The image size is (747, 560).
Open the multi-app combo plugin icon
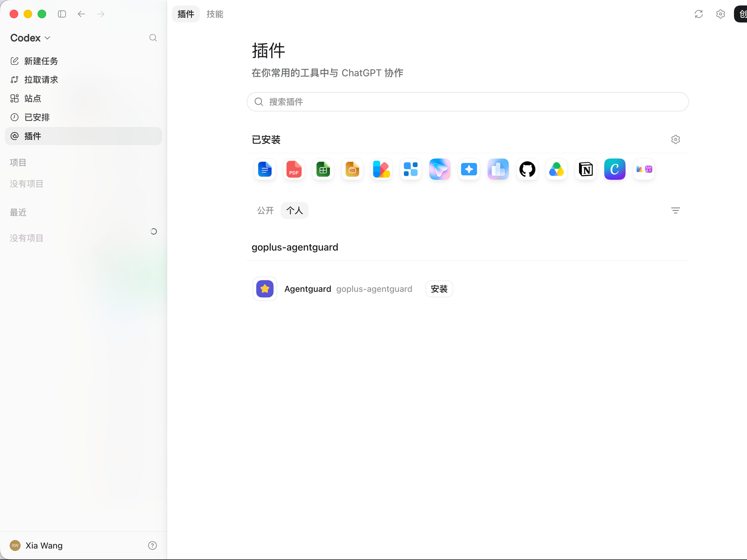[644, 169]
